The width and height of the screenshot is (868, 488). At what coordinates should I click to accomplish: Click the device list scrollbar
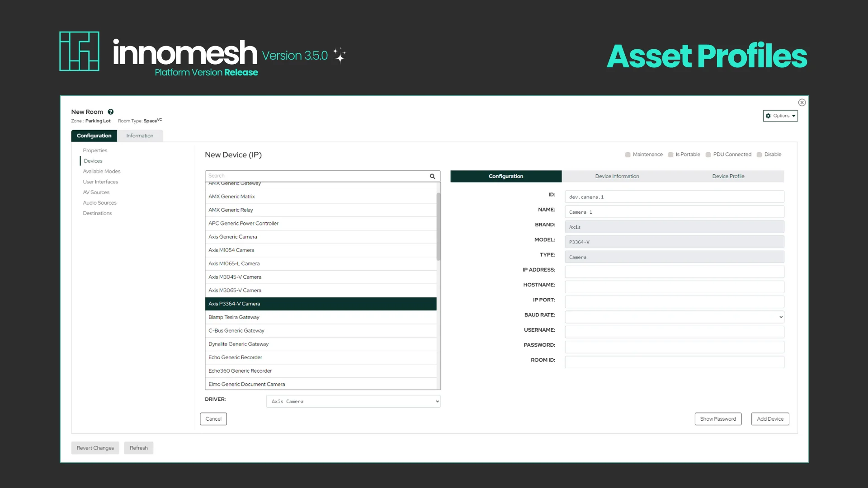(x=439, y=227)
